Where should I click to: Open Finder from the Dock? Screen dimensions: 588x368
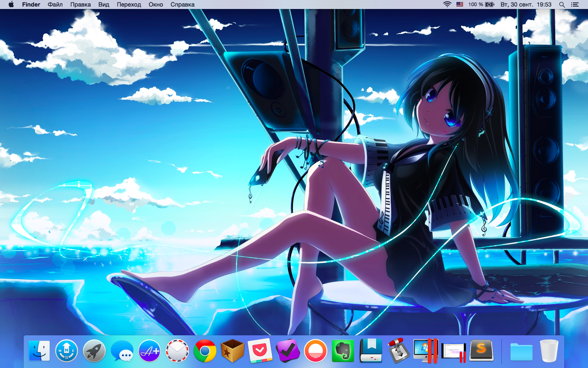pyautogui.click(x=39, y=351)
